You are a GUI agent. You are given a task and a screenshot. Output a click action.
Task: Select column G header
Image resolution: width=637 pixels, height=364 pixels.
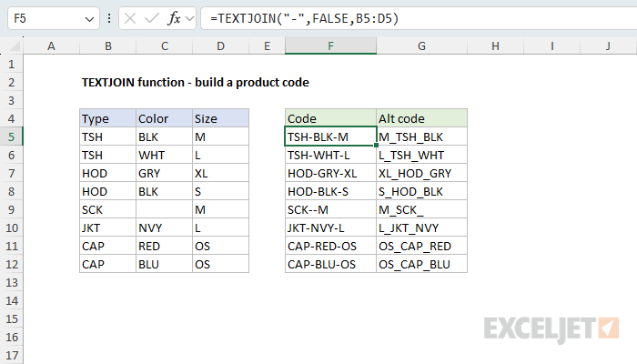(x=421, y=45)
